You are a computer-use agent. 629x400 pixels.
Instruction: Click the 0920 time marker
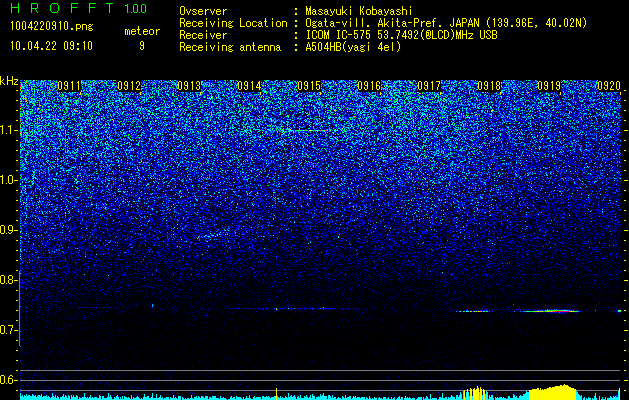609,86
